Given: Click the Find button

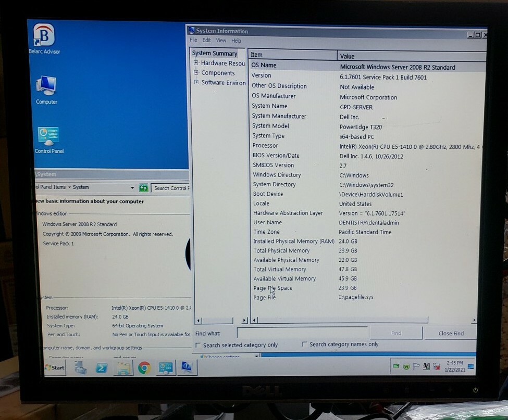Looking at the screenshot, I should (396, 333).
